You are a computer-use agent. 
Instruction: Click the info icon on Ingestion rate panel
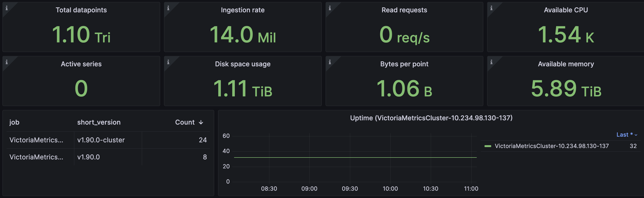168,8
